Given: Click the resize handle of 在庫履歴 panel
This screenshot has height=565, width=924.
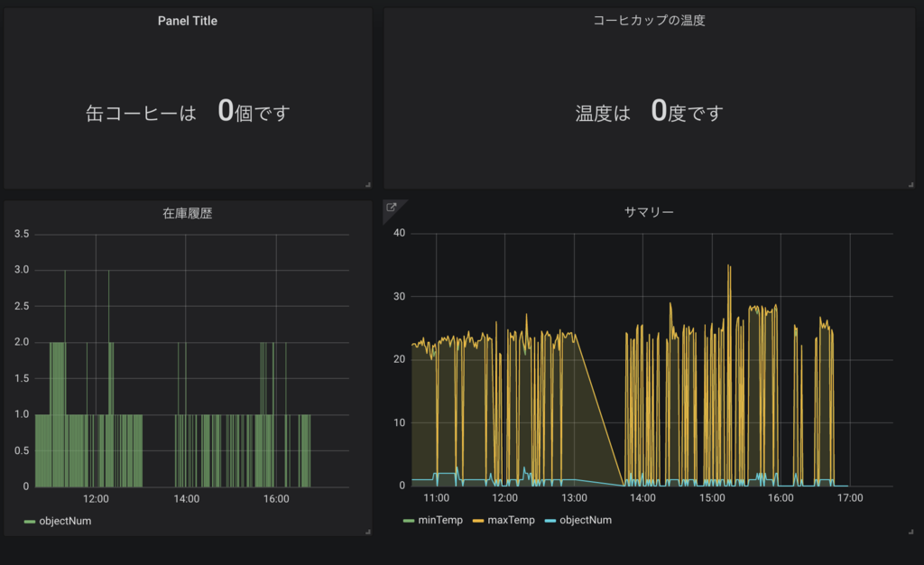Looking at the screenshot, I should [368, 532].
